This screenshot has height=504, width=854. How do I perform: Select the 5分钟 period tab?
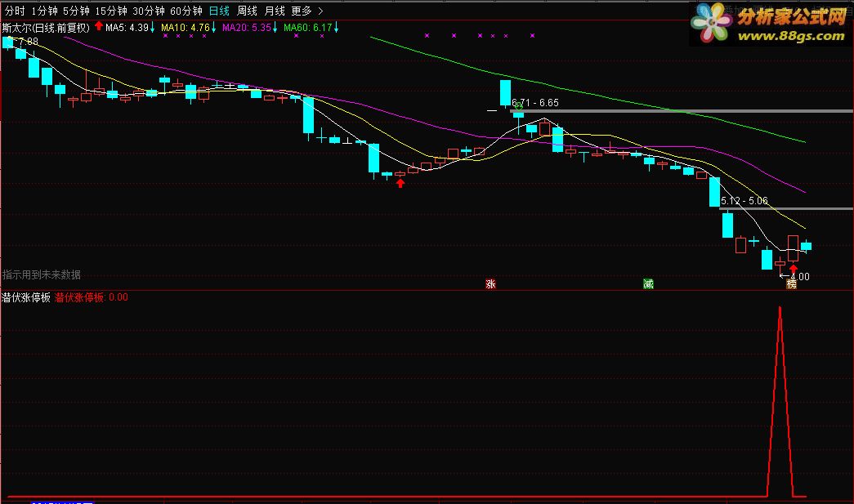(76, 11)
